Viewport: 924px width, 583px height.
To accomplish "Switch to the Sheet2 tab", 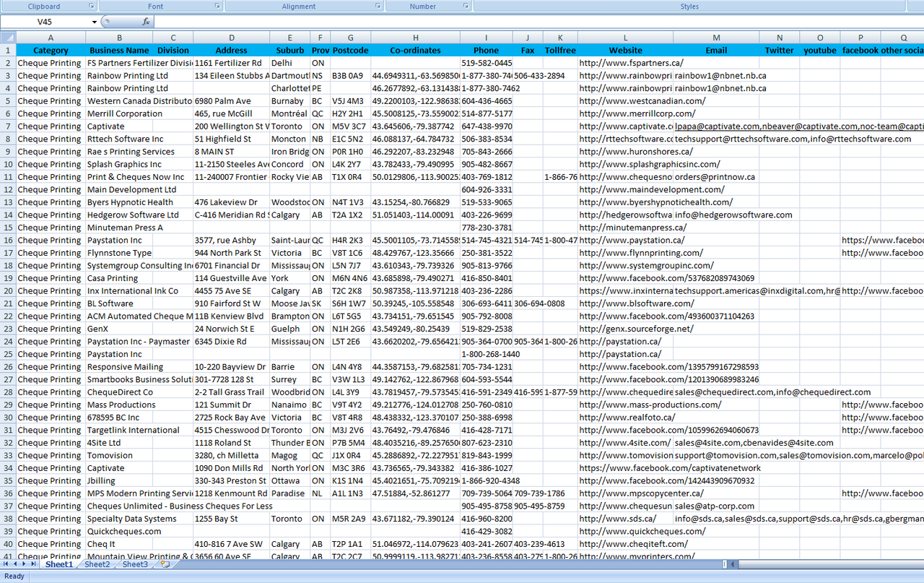I will (97, 564).
